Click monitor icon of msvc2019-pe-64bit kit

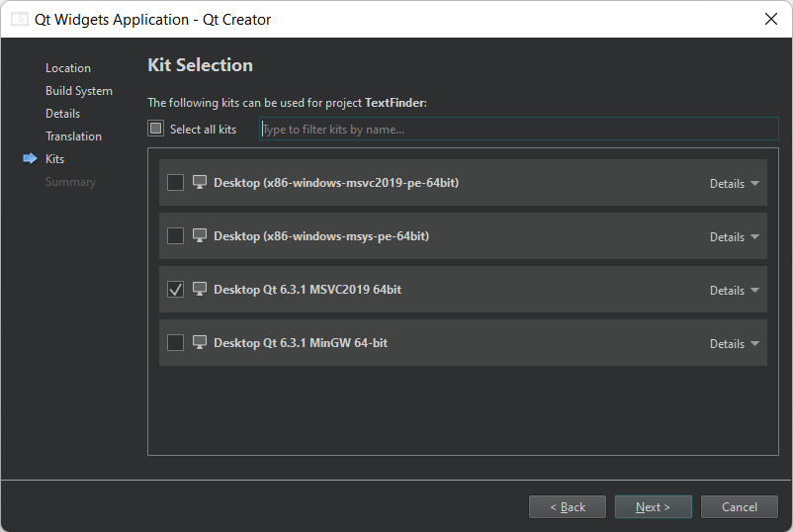(200, 183)
